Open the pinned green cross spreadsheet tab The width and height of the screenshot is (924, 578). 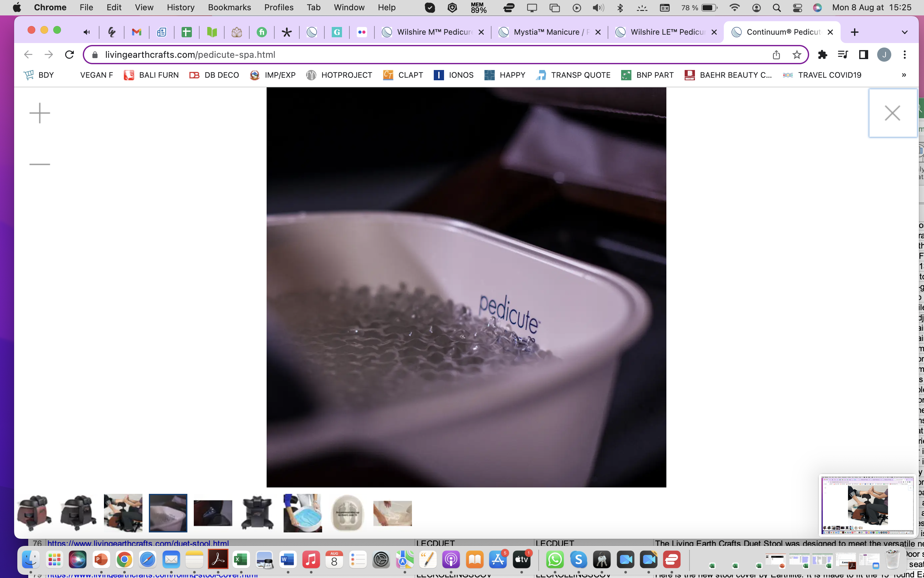click(x=186, y=32)
